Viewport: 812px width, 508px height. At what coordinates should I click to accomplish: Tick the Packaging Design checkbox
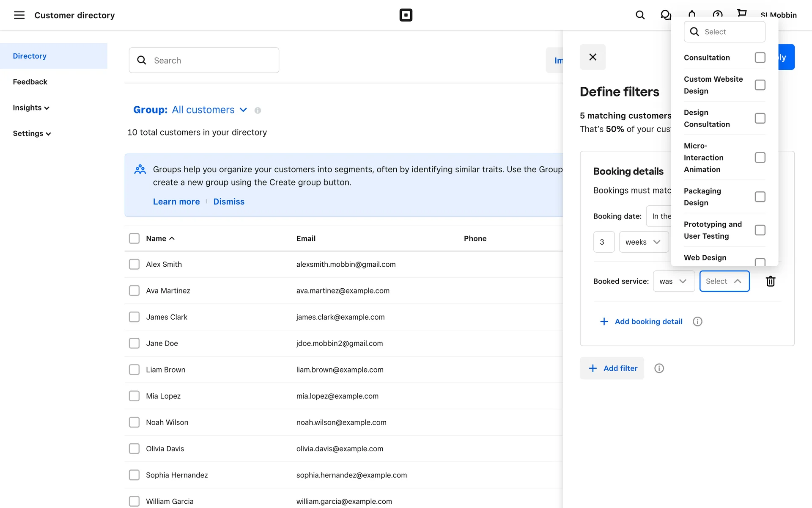coord(760,197)
